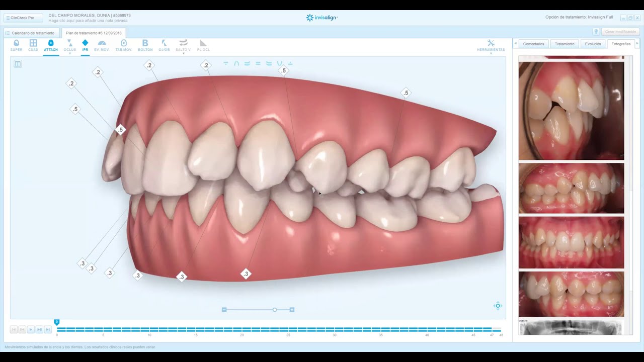Click the zoom out minus icon

click(x=224, y=310)
